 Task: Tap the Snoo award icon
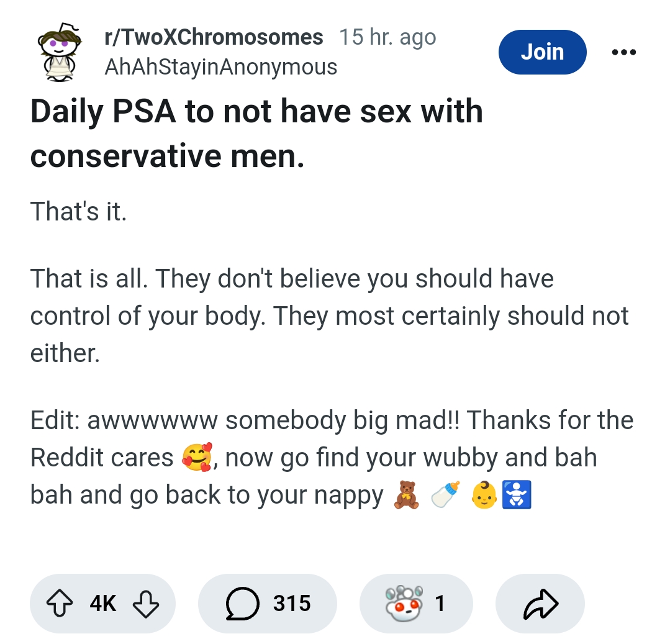click(x=404, y=603)
